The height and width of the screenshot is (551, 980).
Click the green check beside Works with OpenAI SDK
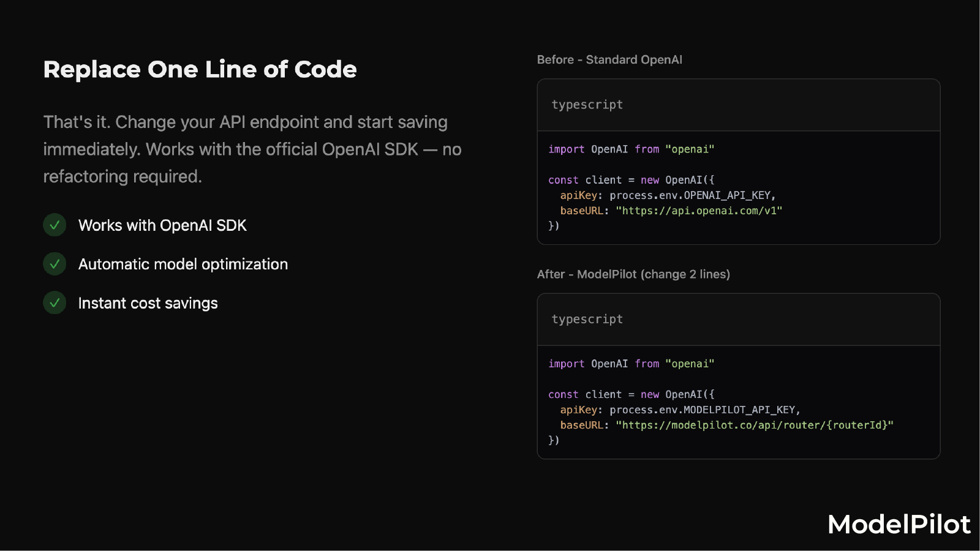[x=55, y=225]
